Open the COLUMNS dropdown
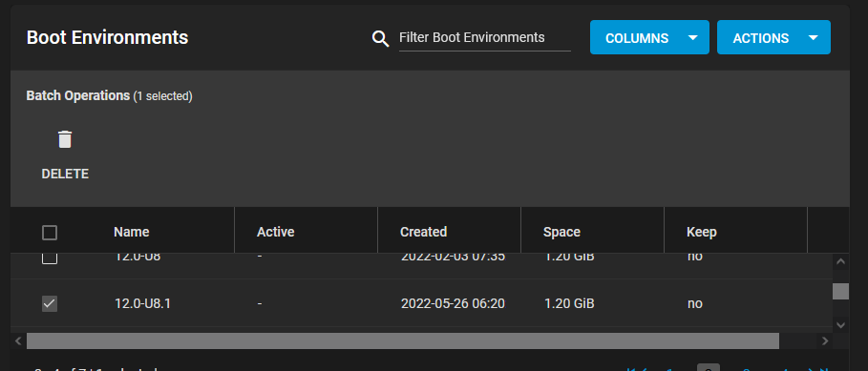Image resolution: width=868 pixels, height=371 pixels. point(649,37)
